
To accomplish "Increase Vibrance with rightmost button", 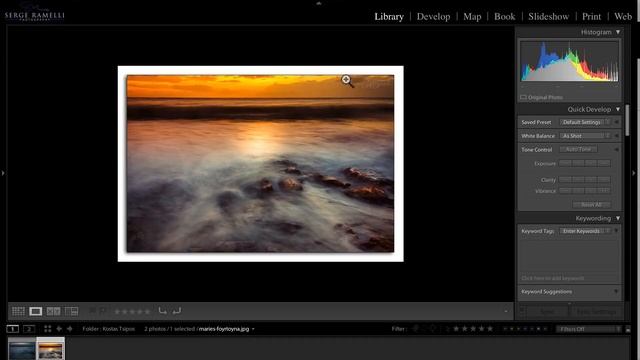I will 604,191.
